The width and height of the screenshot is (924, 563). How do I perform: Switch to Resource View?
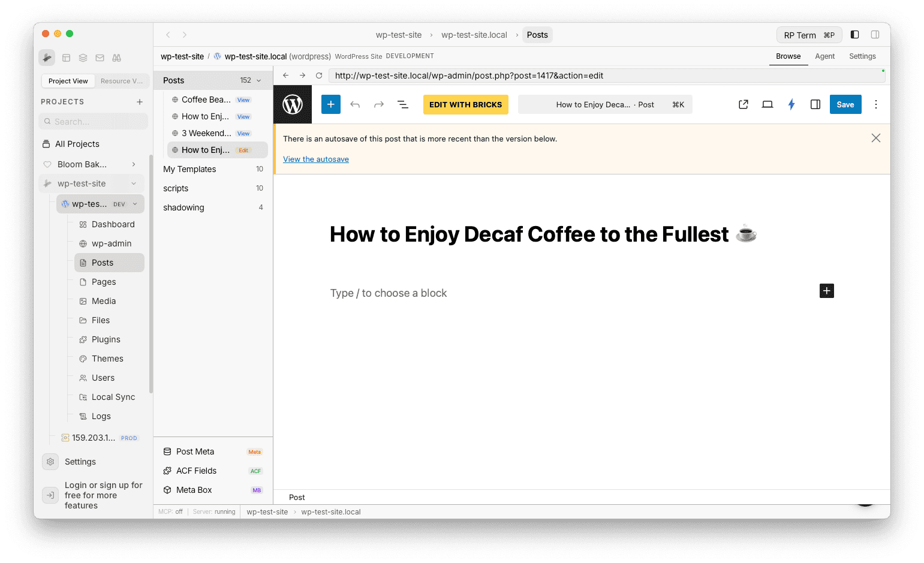click(122, 80)
